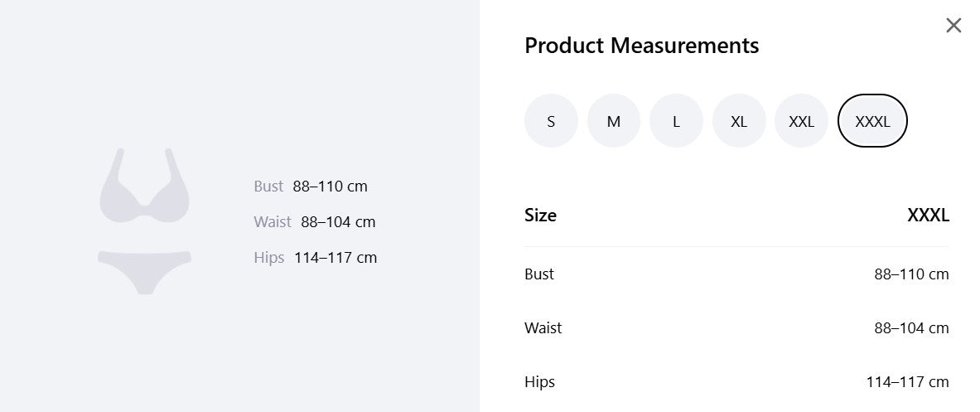This screenshot has height=412, width=980.
Task: Click 114–117 cm value next to illustration
Action: 336,258
